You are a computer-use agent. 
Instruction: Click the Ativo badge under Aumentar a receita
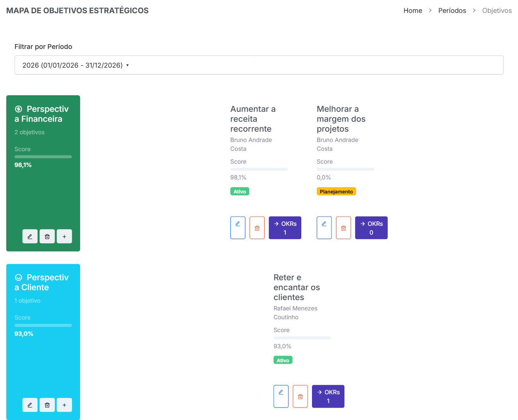coord(240,191)
